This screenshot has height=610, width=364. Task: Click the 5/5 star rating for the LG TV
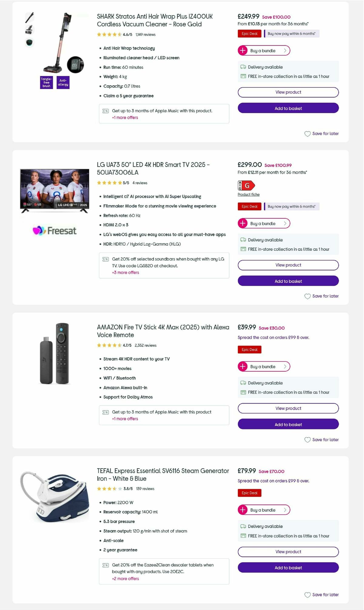click(x=109, y=183)
